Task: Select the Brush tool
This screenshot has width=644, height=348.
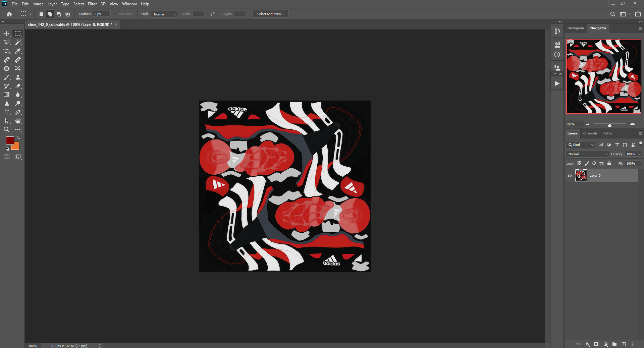Action: 7,77
